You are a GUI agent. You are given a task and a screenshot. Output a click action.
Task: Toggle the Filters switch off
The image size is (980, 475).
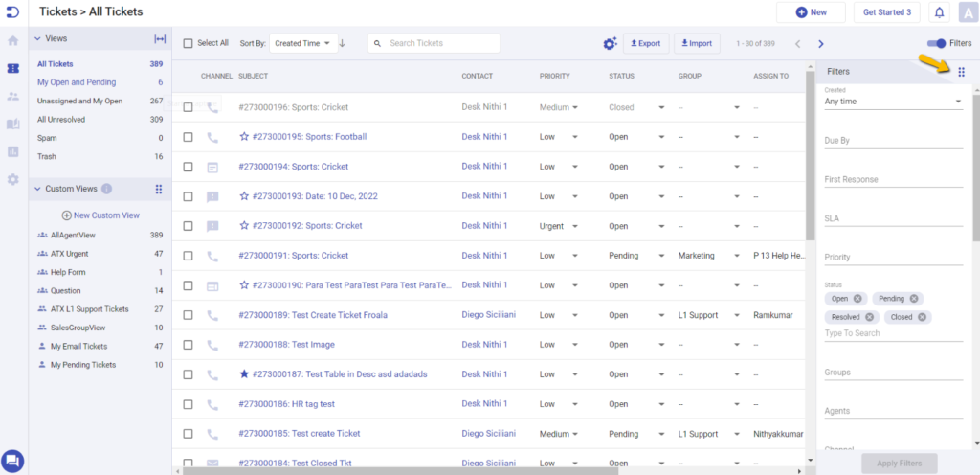pyautogui.click(x=937, y=43)
